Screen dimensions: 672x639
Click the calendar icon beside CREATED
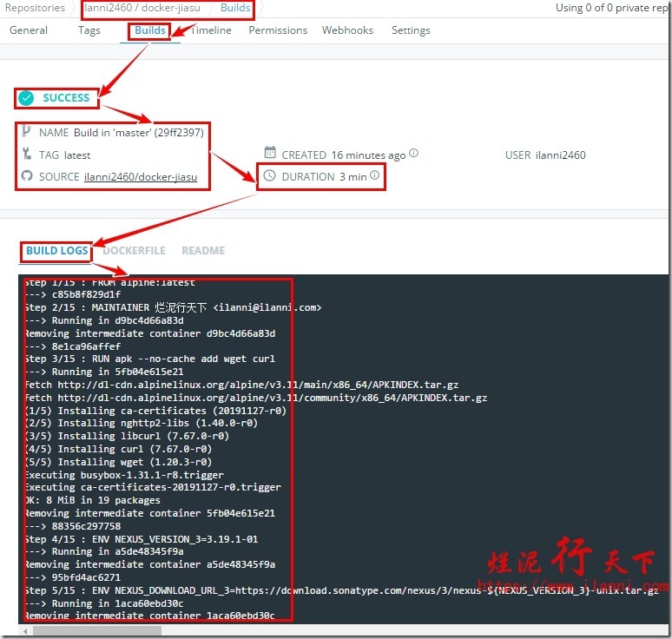pyautogui.click(x=269, y=155)
